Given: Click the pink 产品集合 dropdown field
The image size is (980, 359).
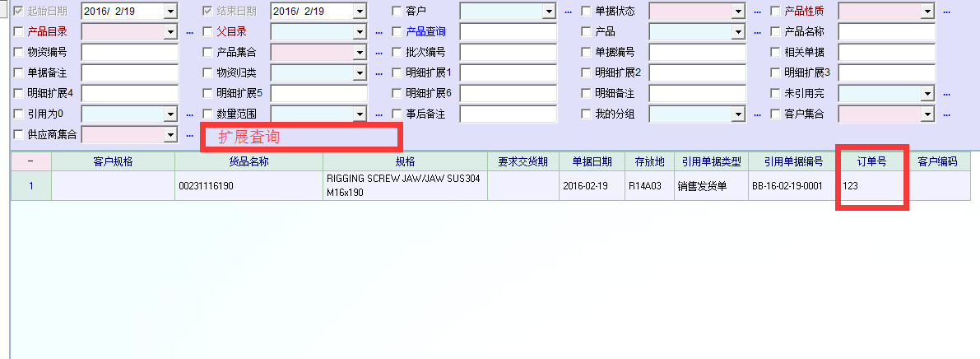Looking at the screenshot, I should click(311, 53).
